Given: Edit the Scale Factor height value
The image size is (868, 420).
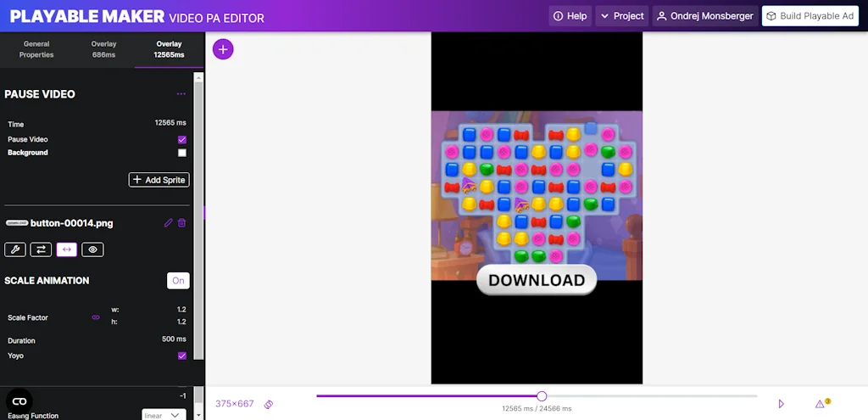Looking at the screenshot, I should (x=181, y=322).
